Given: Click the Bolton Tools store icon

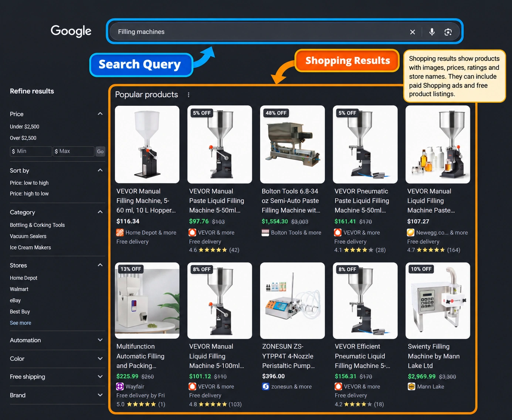Looking at the screenshot, I should click(x=265, y=233).
